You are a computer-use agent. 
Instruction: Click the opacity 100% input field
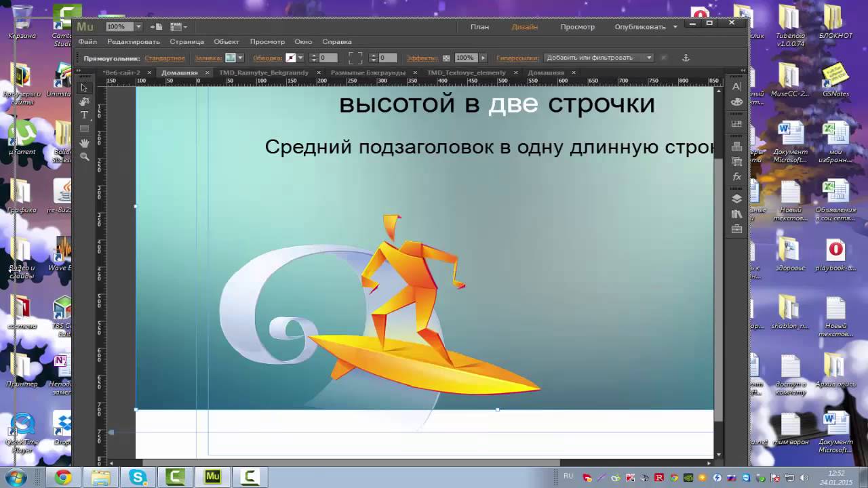(465, 58)
